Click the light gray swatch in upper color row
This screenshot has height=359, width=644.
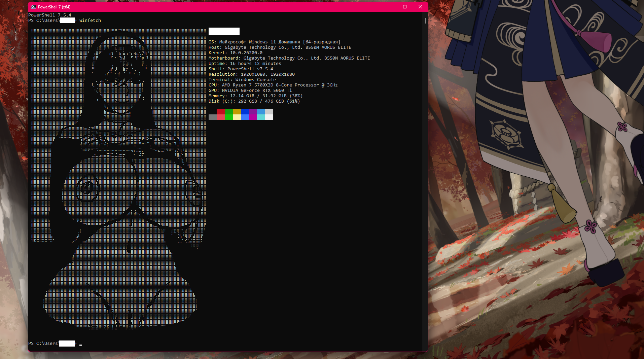269,112
